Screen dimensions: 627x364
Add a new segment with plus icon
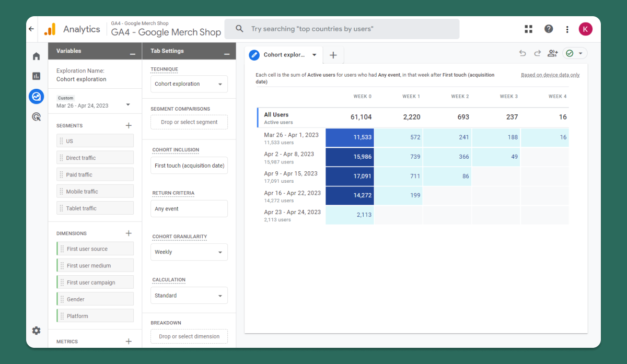click(x=129, y=125)
